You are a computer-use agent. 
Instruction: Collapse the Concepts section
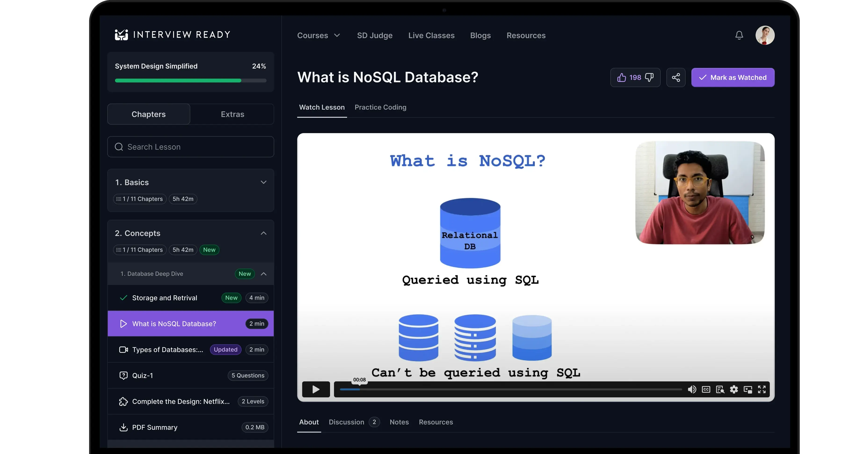pos(264,233)
